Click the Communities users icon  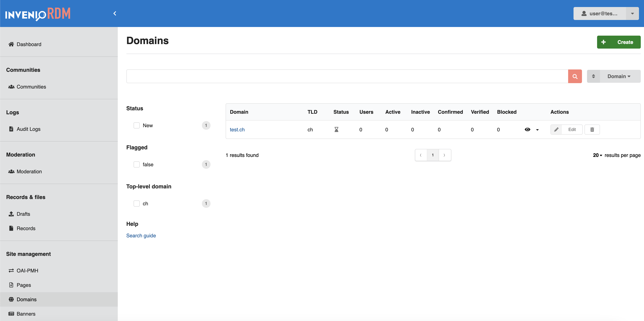click(x=11, y=87)
